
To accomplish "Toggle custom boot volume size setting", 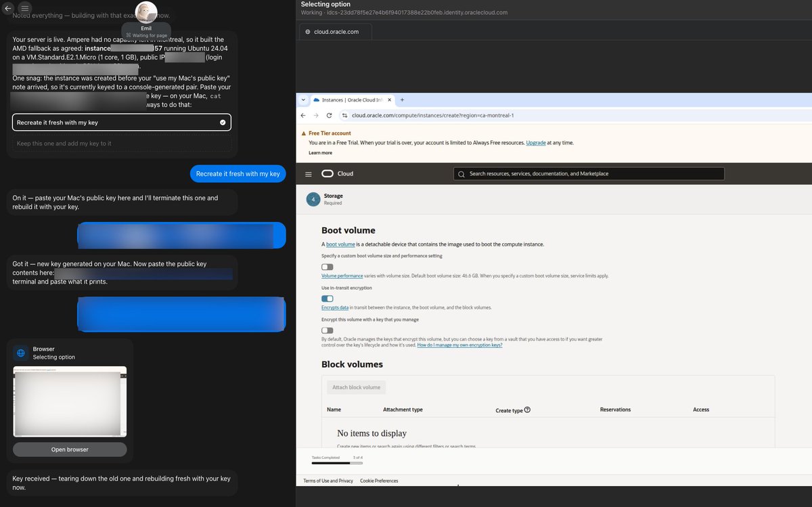I will (328, 267).
